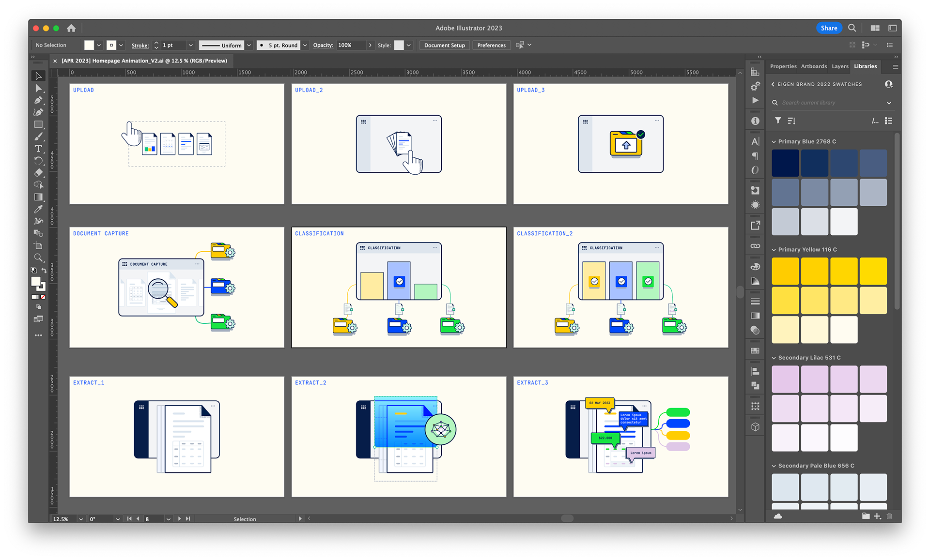Viewport: 930px width, 560px height.
Task: Open Preferences button
Action: 491,45
